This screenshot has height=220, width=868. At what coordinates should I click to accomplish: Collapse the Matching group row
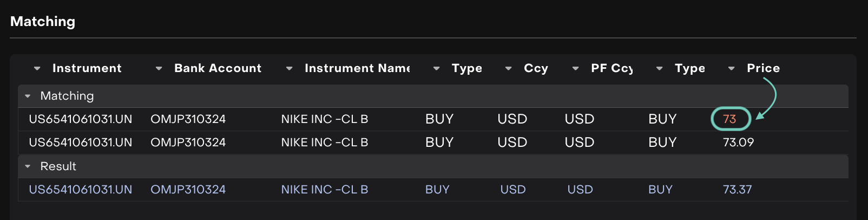click(x=28, y=96)
